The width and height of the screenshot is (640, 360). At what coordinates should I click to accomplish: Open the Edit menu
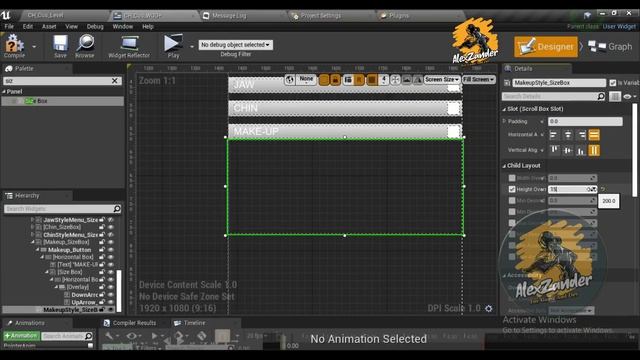[28, 27]
